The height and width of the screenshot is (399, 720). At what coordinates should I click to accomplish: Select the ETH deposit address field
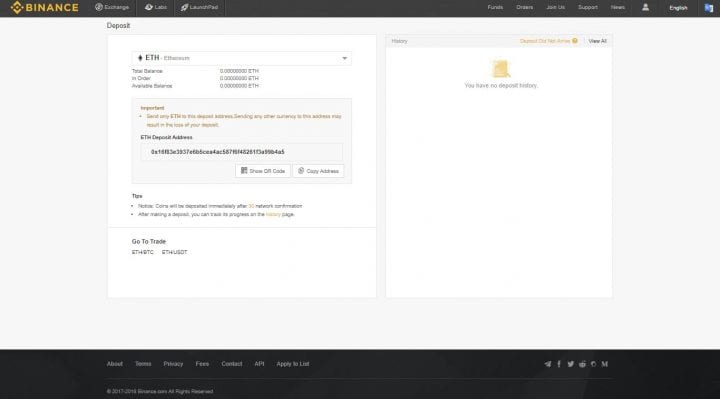coord(242,152)
